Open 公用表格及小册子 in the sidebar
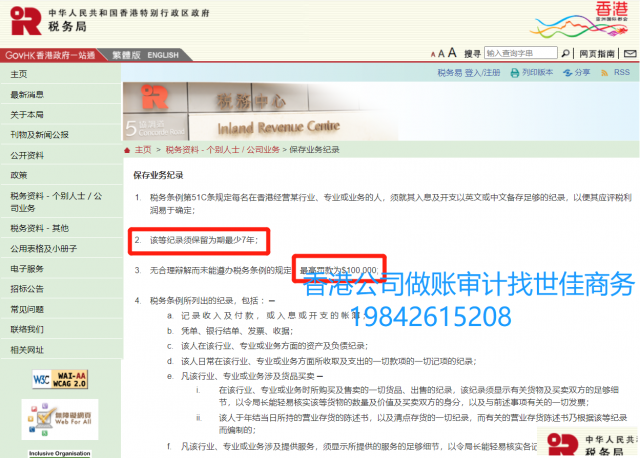 [x=61, y=249]
